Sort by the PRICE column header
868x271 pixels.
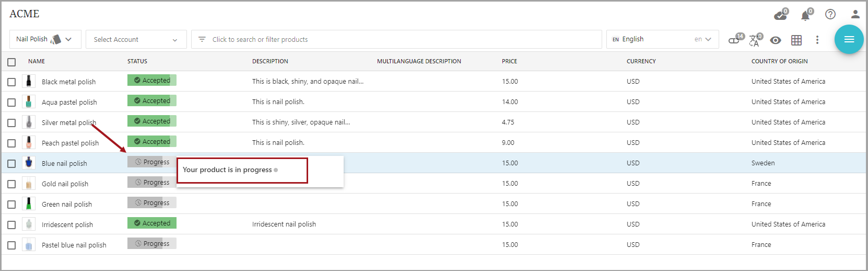(x=509, y=61)
